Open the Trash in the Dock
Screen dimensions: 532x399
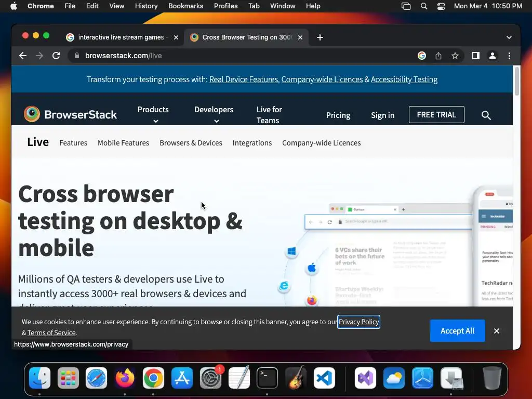pyautogui.click(x=492, y=378)
